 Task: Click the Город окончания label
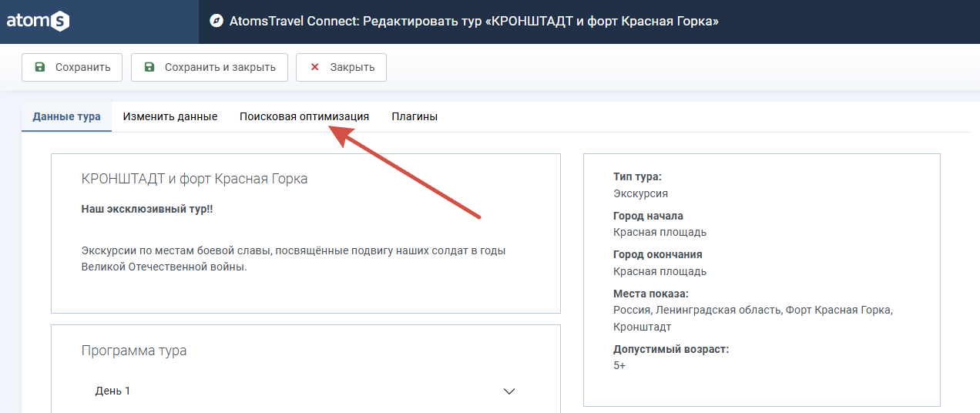pyautogui.click(x=658, y=254)
